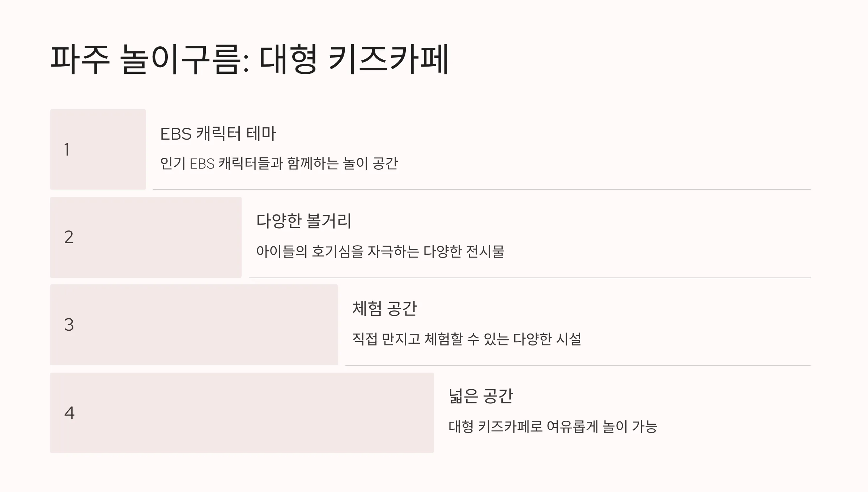Click the divider line under EBS 캐릭터 테마 row
This screenshot has height=492, width=868.
[481, 190]
